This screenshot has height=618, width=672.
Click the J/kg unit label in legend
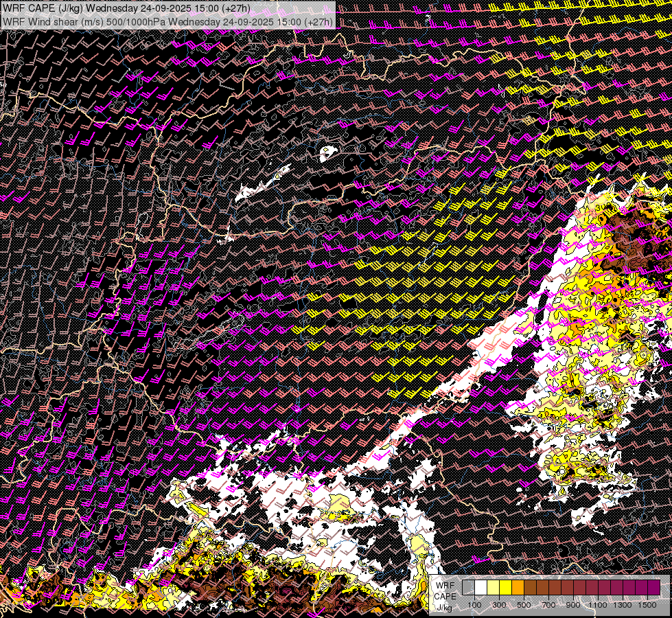(444, 608)
